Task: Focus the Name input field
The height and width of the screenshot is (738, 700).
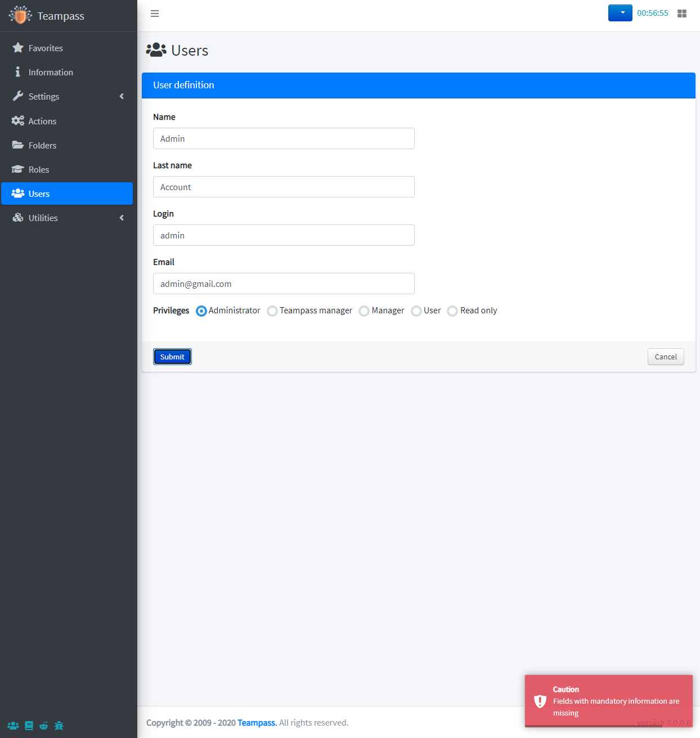Action: pyautogui.click(x=284, y=138)
